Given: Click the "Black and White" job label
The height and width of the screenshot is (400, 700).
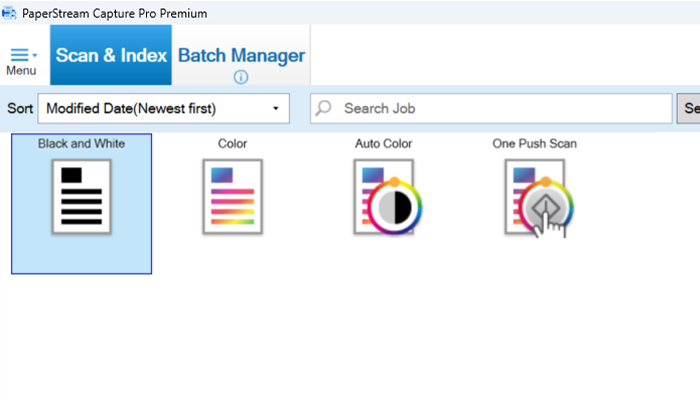Looking at the screenshot, I should (81, 143).
